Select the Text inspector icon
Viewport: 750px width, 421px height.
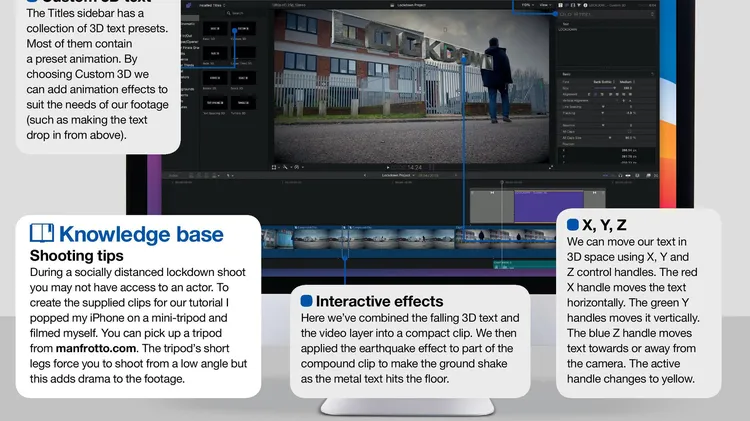(566, 5)
